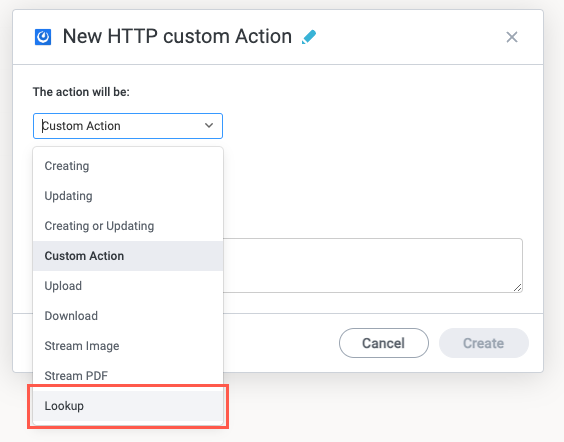564x442 pixels.
Task: Click the pencil icon to rename the action
Action: (x=309, y=37)
